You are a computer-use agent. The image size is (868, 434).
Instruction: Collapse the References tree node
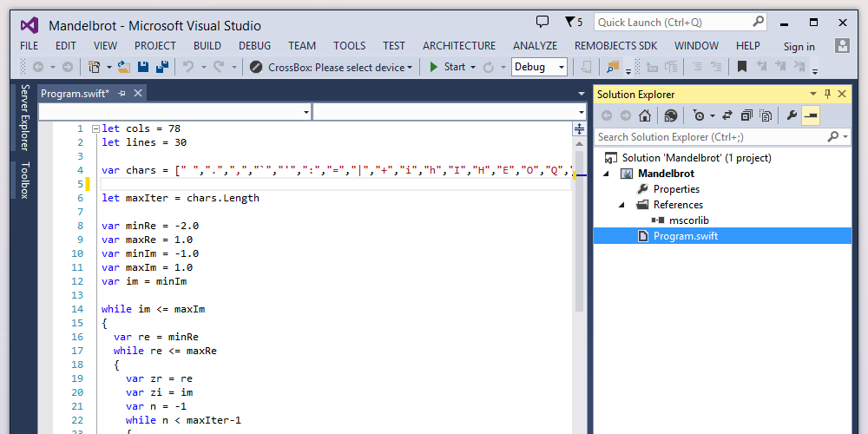pos(622,205)
